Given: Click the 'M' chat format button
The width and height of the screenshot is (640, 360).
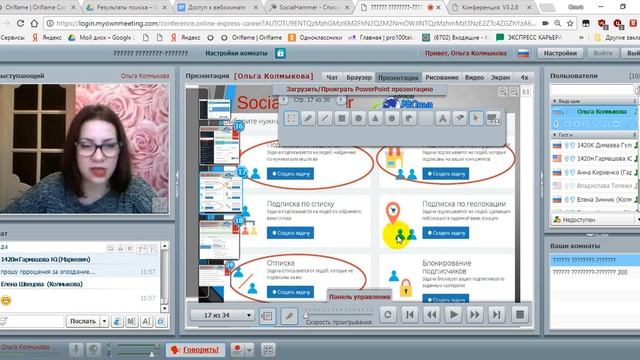Looking at the screenshot, I should 131,322.
